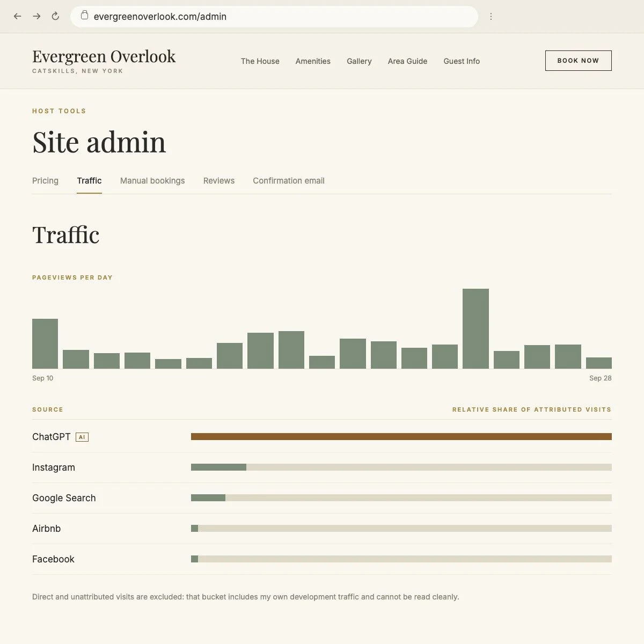Focus the address bar showing evergreenoverlook.com/admin
This screenshot has width=644, height=644.
(274, 17)
